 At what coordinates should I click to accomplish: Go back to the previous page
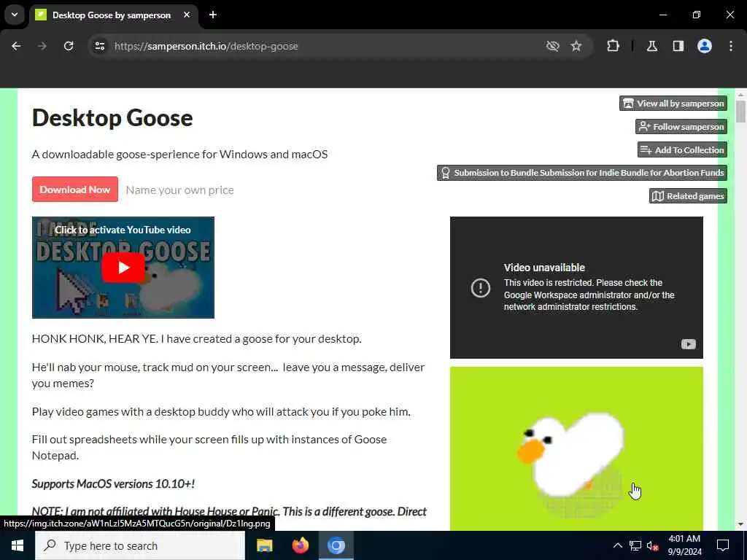pos(16,46)
